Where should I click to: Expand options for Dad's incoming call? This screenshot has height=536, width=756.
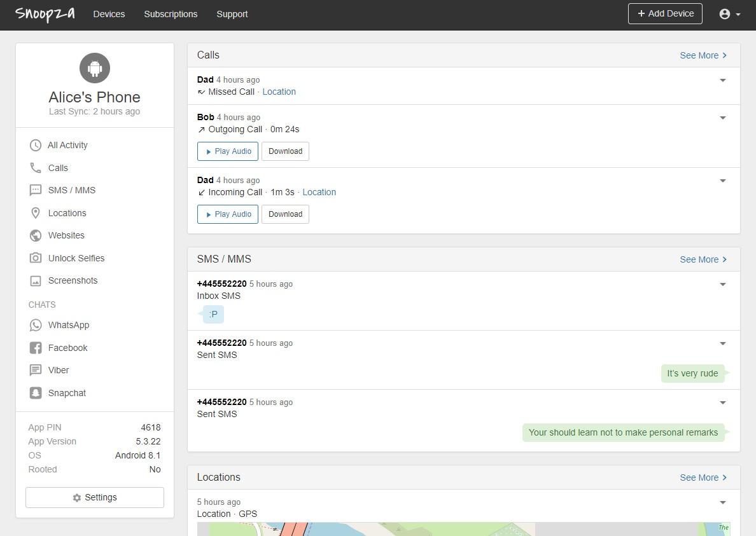(x=723, y=181)
